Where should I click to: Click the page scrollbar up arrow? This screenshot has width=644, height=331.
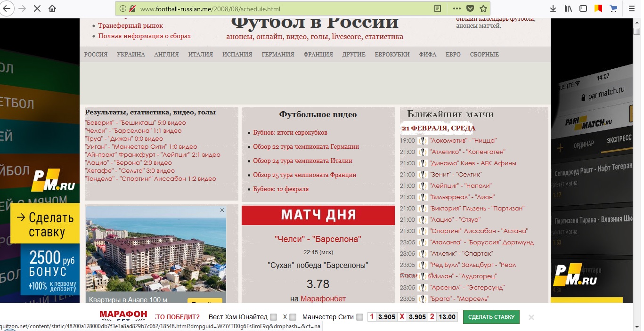(x=636, y=22)
